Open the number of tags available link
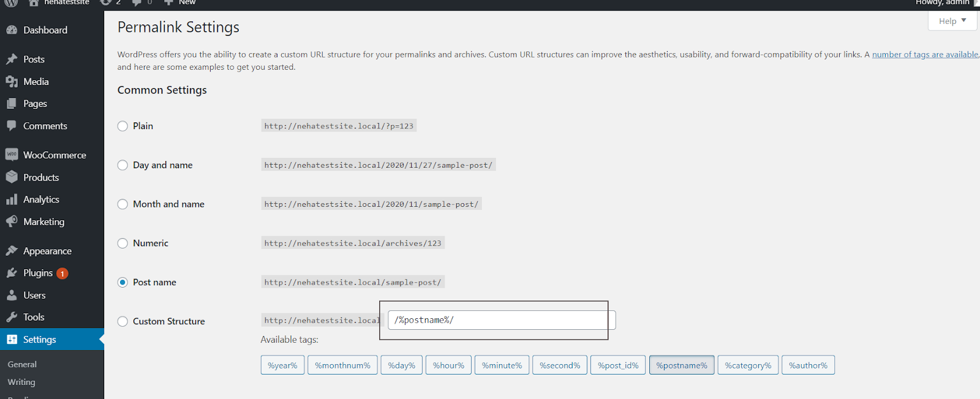The height and width of the screenshot is (399, 980). click(x=925, y=54)
